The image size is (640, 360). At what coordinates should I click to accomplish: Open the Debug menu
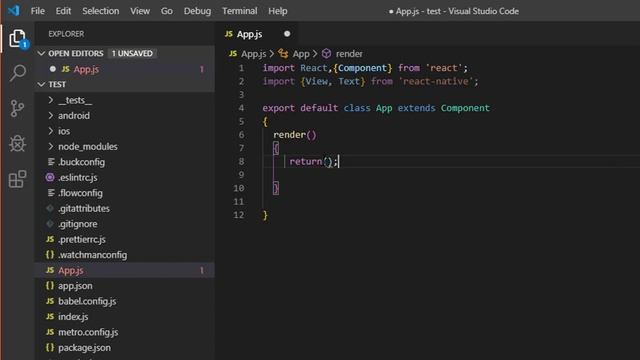197,11
